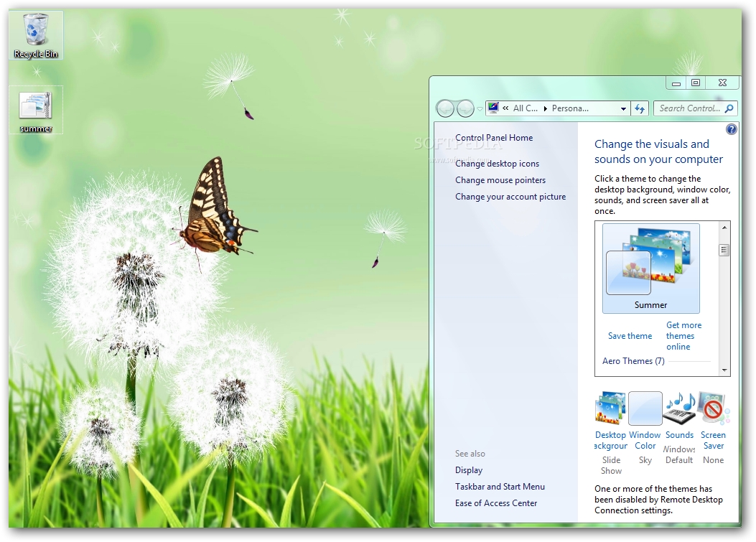This screenshot has height=542, width=756.
Task: Maximize the Personalization window
Action: pos(695,83)
